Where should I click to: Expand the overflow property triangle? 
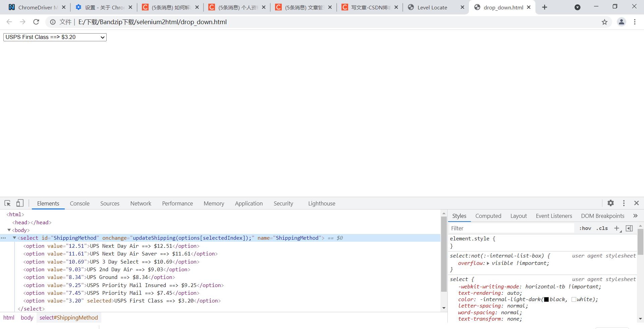[x=488, y=263]
